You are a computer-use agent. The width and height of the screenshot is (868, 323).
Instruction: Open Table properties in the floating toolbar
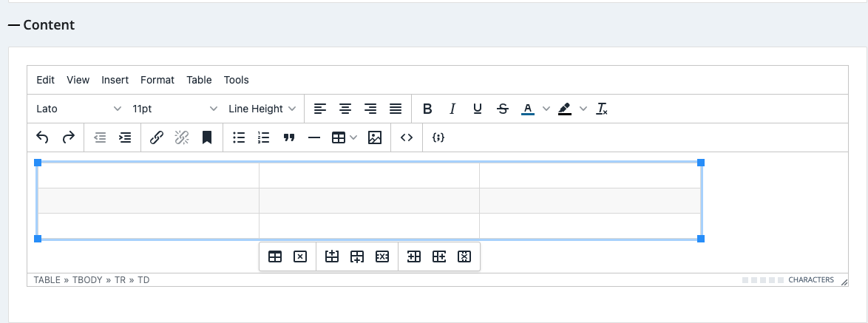(275, 256)
